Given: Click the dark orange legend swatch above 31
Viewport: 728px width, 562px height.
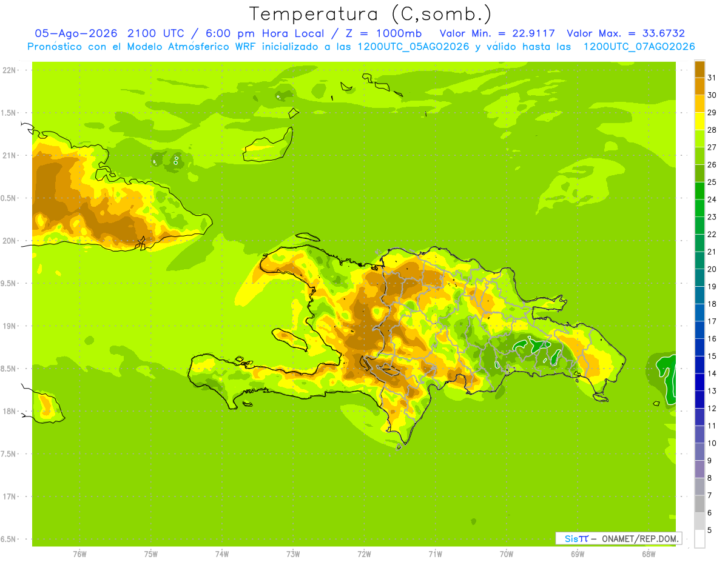Looking at the screenshot, I should 699,69.
